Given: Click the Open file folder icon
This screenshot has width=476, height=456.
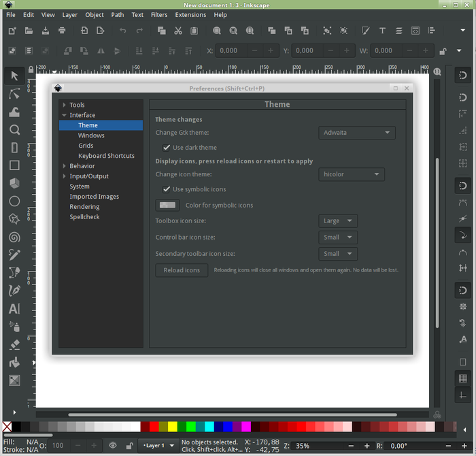Looking at the screenshot, I should tap(29, 31).
